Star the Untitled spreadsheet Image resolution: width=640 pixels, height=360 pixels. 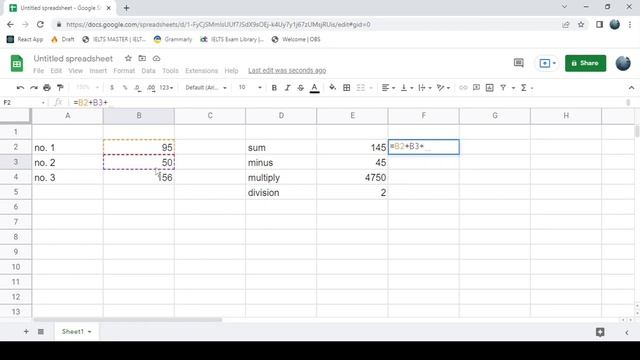tap(128, 58)
